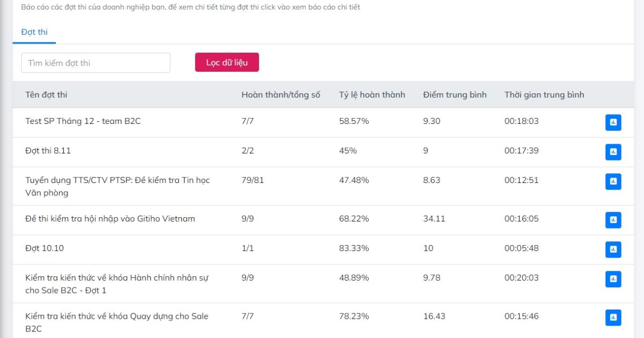Viewport: 644px width, 338px height.
Task: Select the Đợt thi 8.11 exam name
Action: [48, 151]
